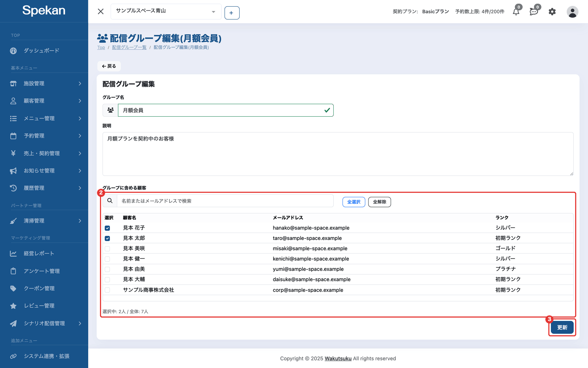This screenshot has height=368, width=588.
Task: Click the 予約管理 calendar icon
Action: pyautogui.click(x=13, y=136)
